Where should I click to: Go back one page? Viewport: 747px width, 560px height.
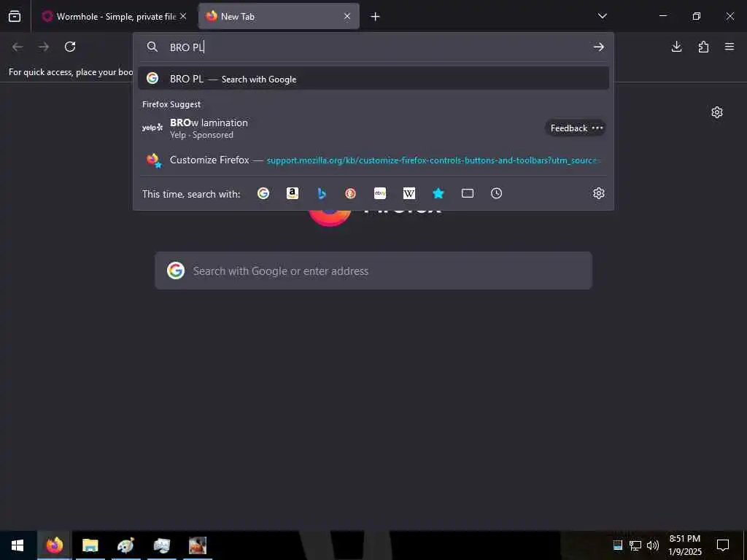click(18, 47)
